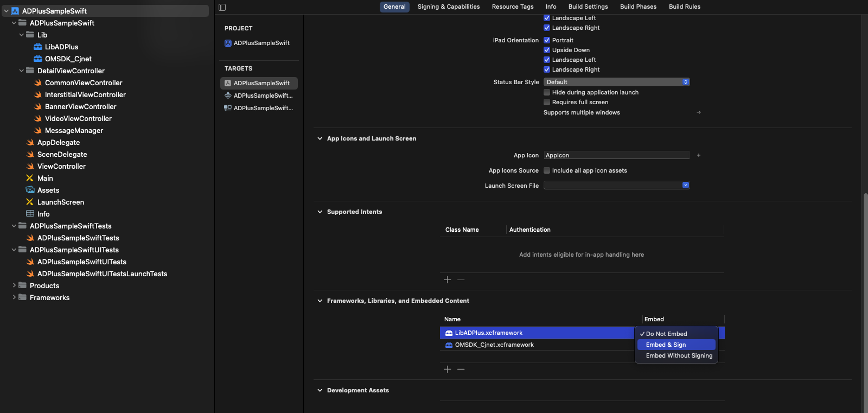Expand the Products folder

(14, 285)
